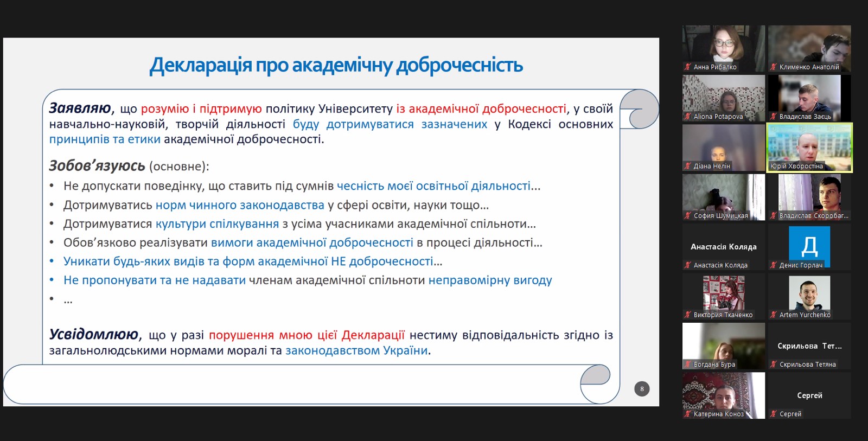Click muted mic icon for Владислав Заець
The height and width of the screenshot is (441, 868).
coord(774,117)
